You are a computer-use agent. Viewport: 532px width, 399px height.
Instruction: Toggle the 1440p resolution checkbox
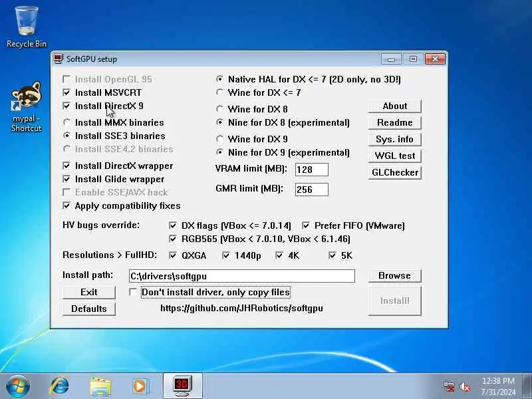226,255
